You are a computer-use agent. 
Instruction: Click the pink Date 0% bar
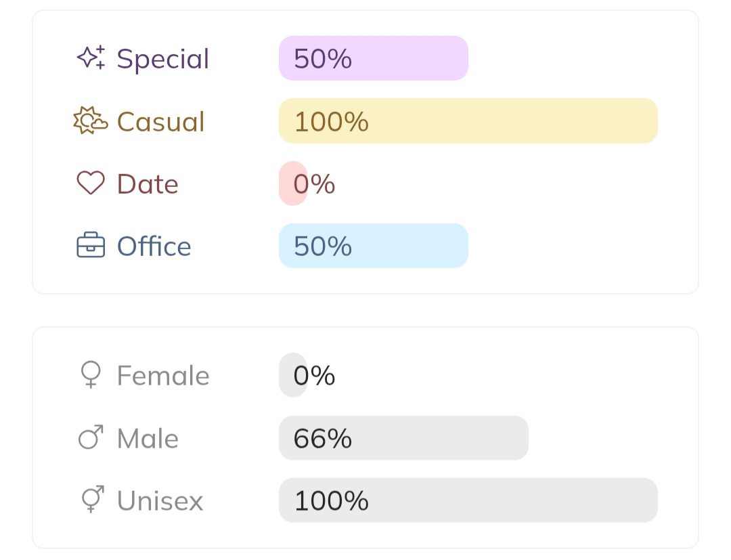(293, 184)
